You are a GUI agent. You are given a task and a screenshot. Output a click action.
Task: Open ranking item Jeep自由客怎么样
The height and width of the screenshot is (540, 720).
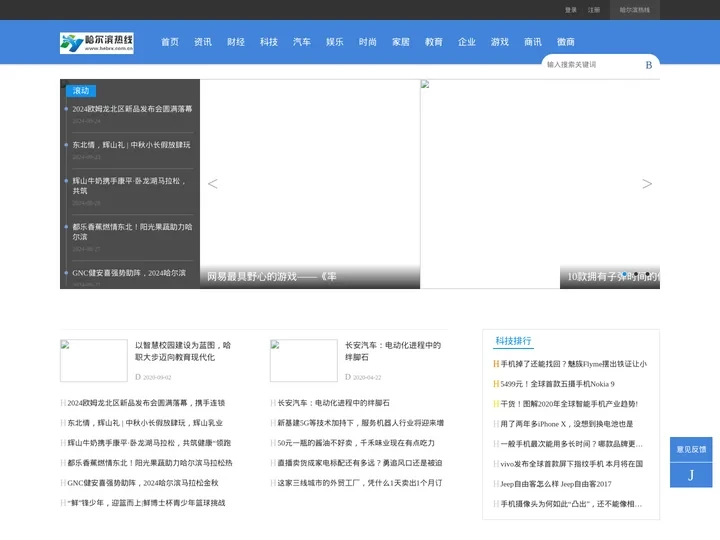[556, 484]
